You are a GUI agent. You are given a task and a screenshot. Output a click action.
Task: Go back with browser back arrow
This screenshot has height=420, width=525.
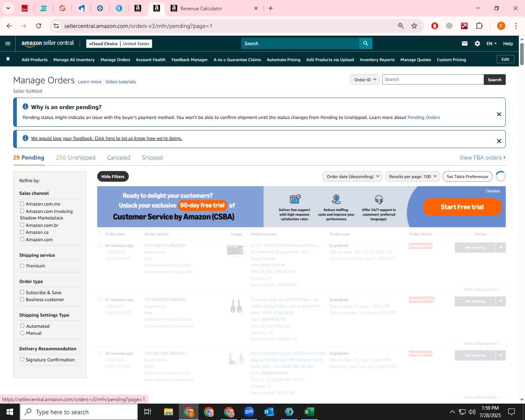click(x=9, y=26)
